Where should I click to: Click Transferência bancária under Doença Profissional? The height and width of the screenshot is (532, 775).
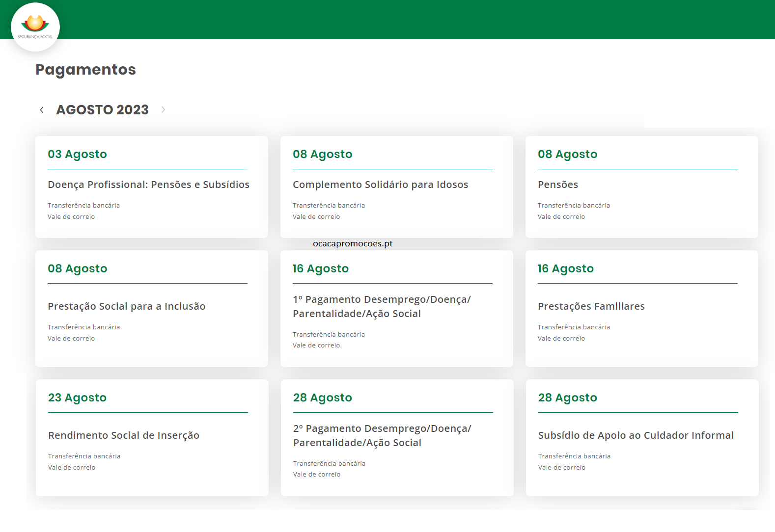click(x=83, y=206)
